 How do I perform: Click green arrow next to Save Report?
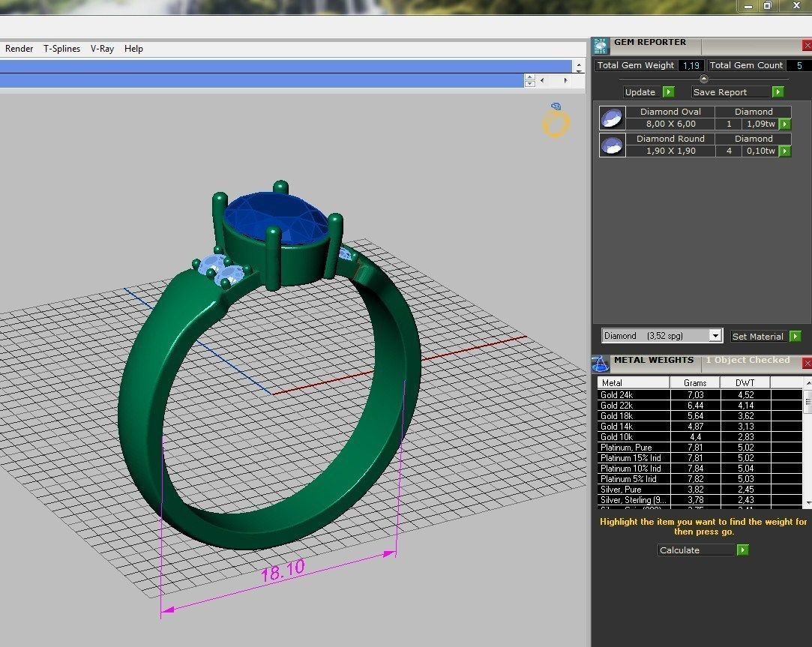(x=778, y=91)
